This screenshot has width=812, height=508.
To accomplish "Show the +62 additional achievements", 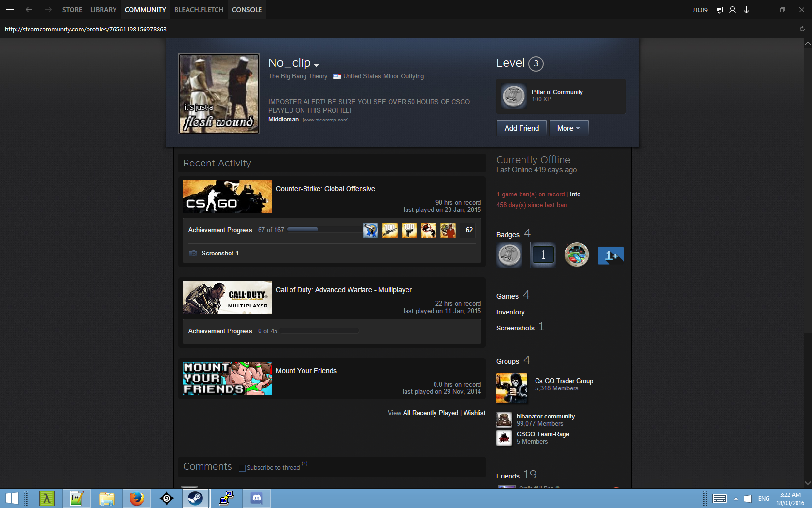I will click(x=467, y=230).
